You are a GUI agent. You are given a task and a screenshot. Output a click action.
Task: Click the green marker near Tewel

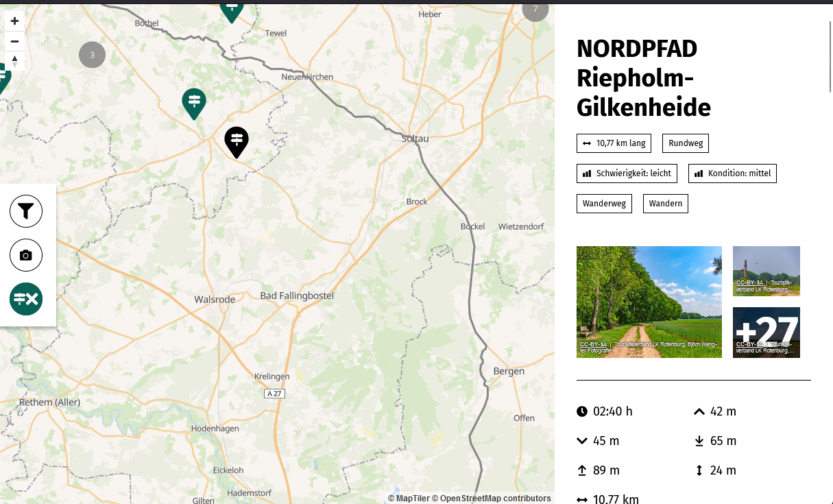(232, 10)
